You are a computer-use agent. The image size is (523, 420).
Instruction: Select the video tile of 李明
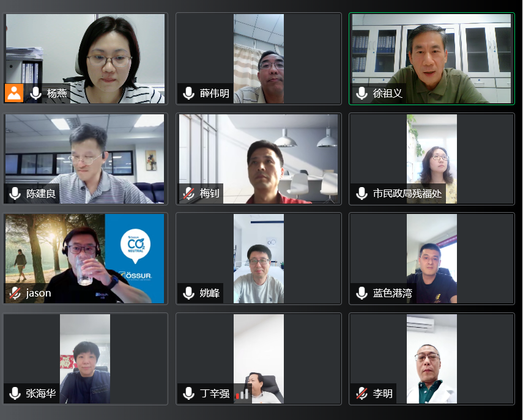pos(432,359)
